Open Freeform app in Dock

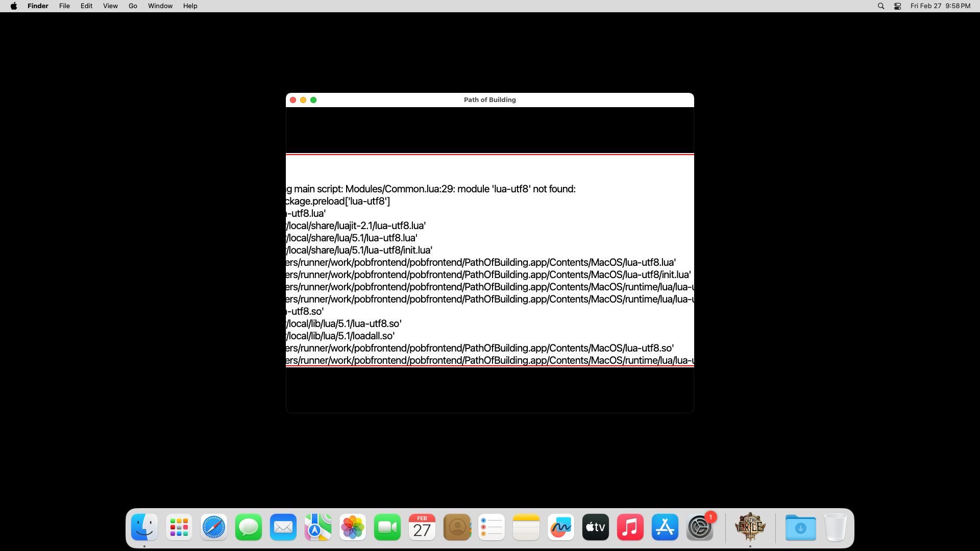coord(561,527)
